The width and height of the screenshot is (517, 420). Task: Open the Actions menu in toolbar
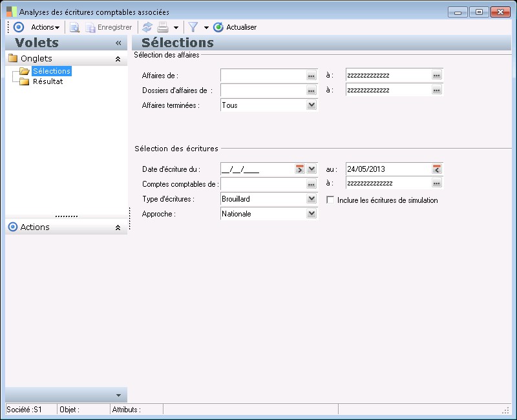coord(45,27)
